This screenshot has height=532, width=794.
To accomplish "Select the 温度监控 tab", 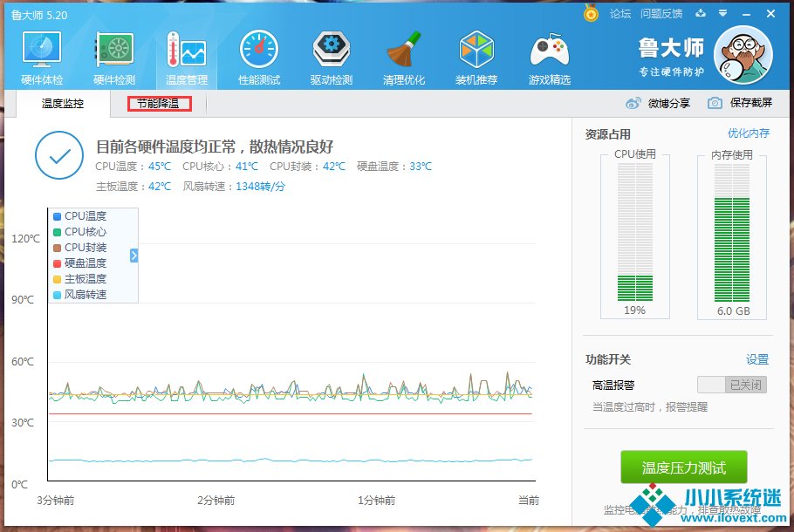I will coord(63,104).
